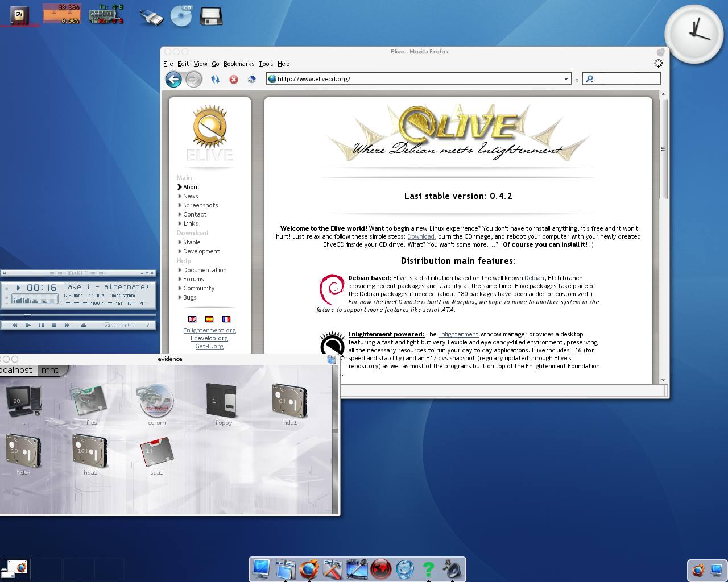This screenshot has height=582, width=728.
Task: Open the Tools menu in Firefox
Action: [x=266, y=64]
